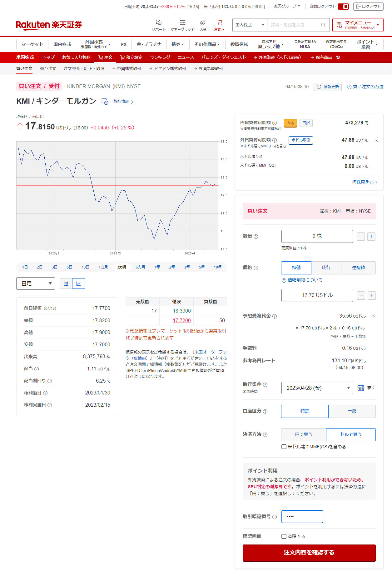Check the skip confirmation screen box
The width and height of the screenshot is (392, 577).
284,536
